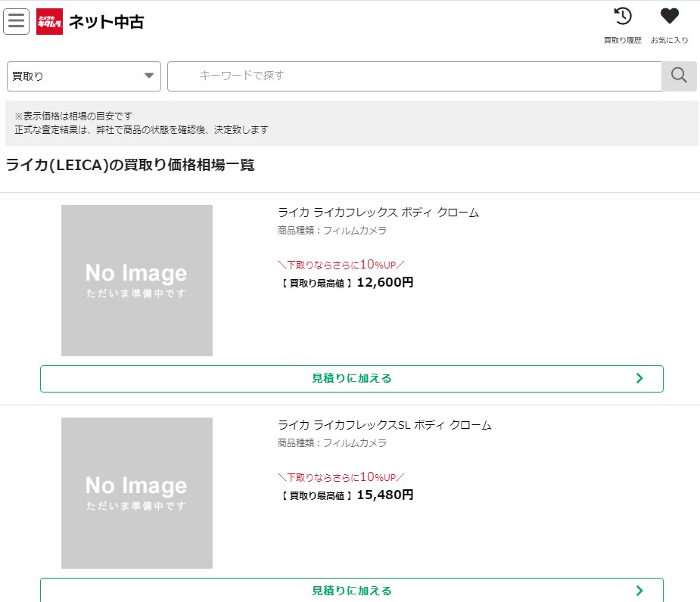700x602 pixels.
Task: Click the search magnifier button
Action: [x=679, y=76]
